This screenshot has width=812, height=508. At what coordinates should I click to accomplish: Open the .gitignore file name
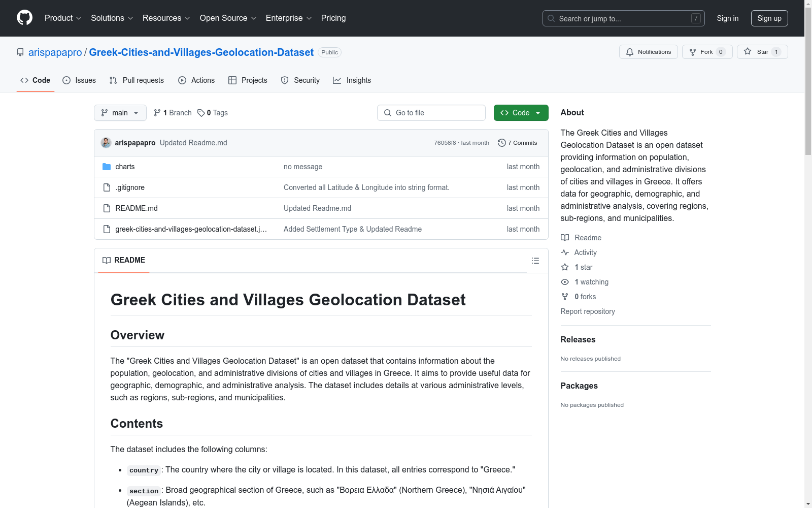[130, 187]
